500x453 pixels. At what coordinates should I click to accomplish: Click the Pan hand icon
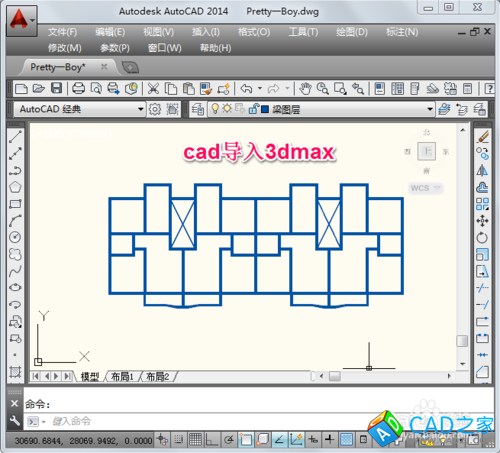305,89
